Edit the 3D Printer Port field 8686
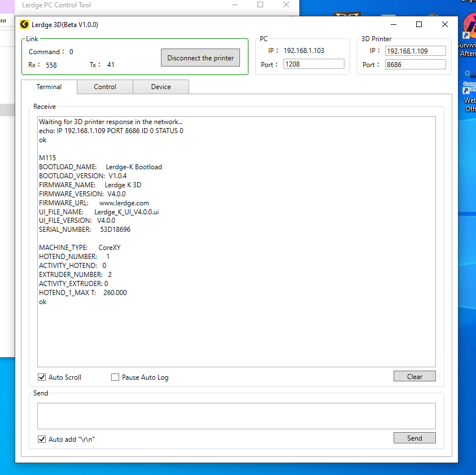 [x=415, y=65]
